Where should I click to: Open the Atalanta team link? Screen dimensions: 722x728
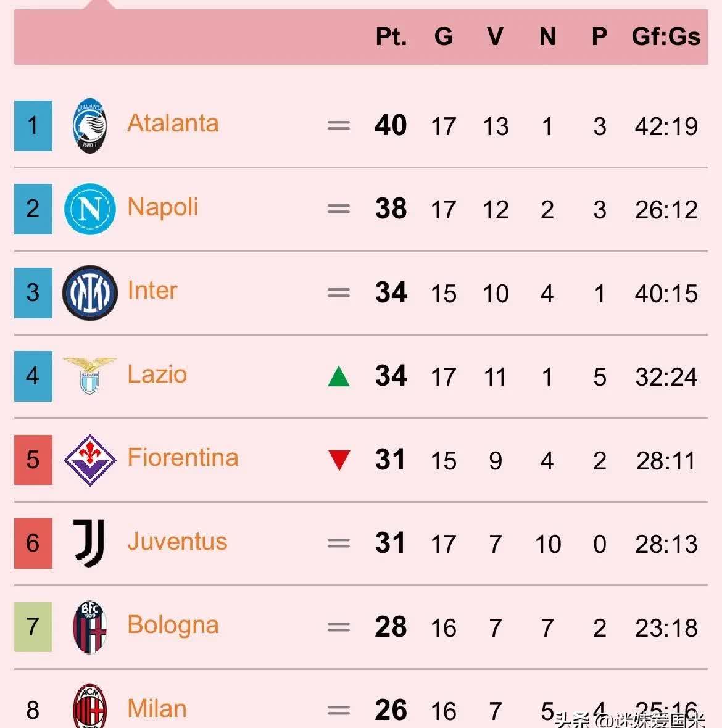[173, 123]
